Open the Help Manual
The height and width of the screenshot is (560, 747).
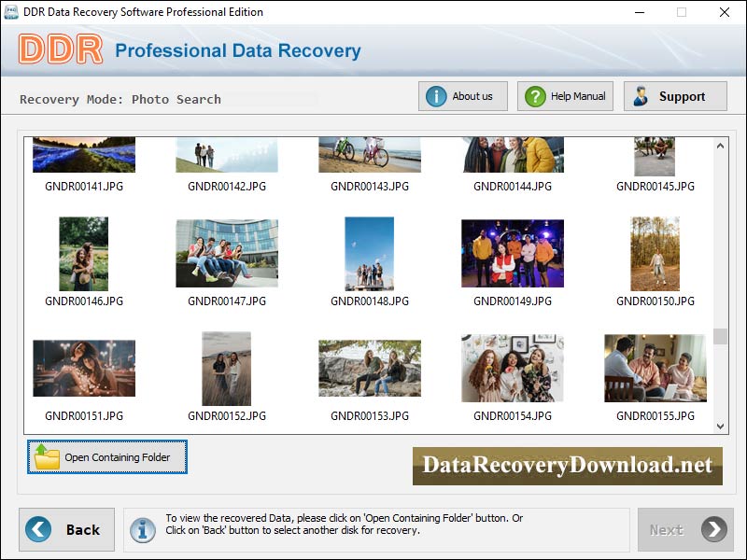(x=564, y=95)
